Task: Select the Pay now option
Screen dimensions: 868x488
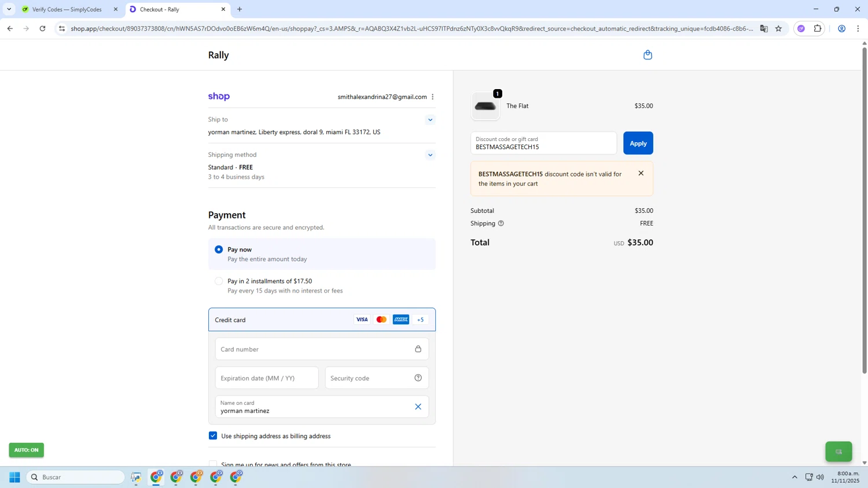Action: [x=219, y=250]
